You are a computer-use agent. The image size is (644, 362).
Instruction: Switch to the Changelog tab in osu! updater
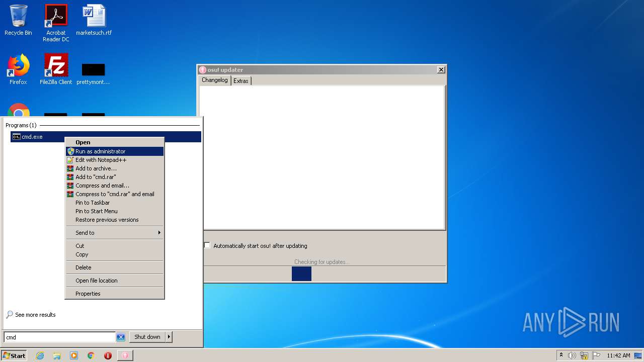click(215, 80)
